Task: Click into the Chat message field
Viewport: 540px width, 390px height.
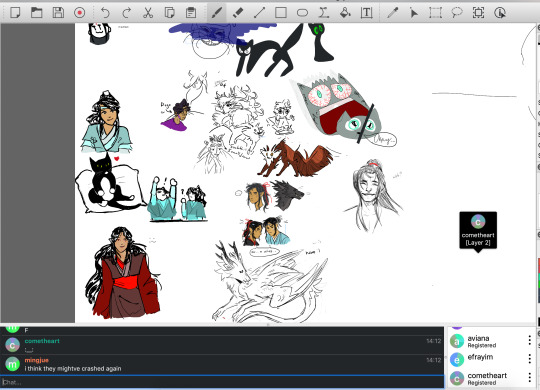Action: click(222, 382)
